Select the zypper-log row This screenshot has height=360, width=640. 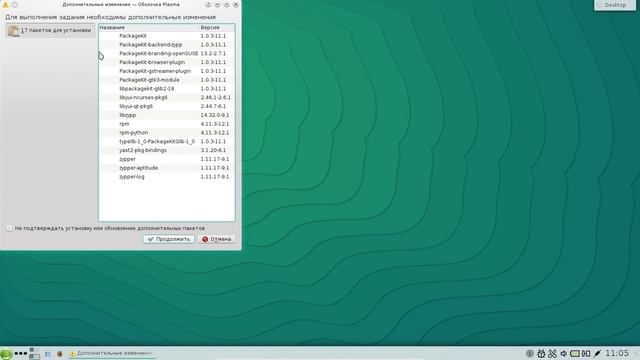167,177
